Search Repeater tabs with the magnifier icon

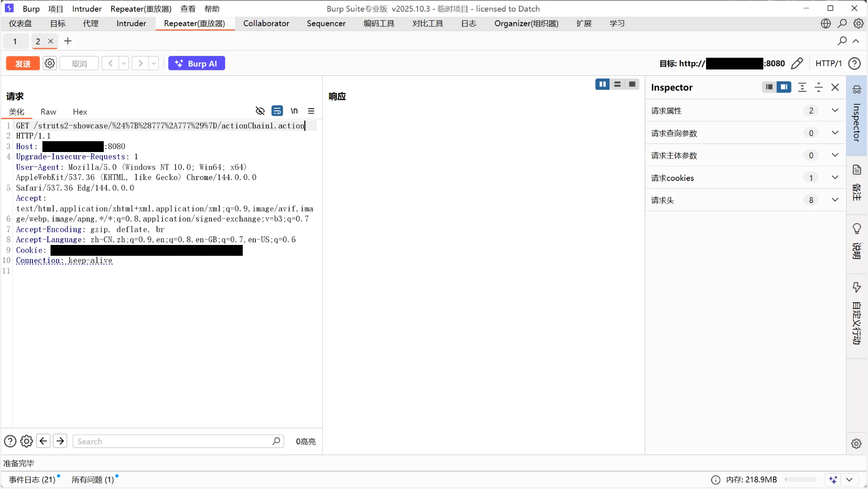(842, 41)
